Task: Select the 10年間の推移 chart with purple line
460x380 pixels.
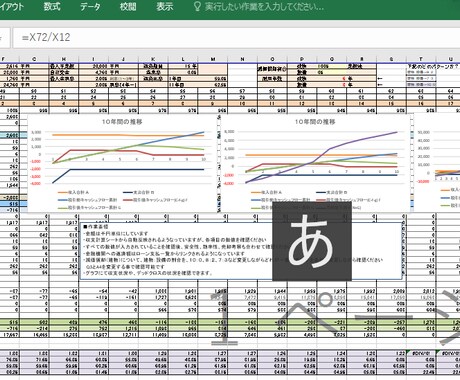Action: click(315, 163)
